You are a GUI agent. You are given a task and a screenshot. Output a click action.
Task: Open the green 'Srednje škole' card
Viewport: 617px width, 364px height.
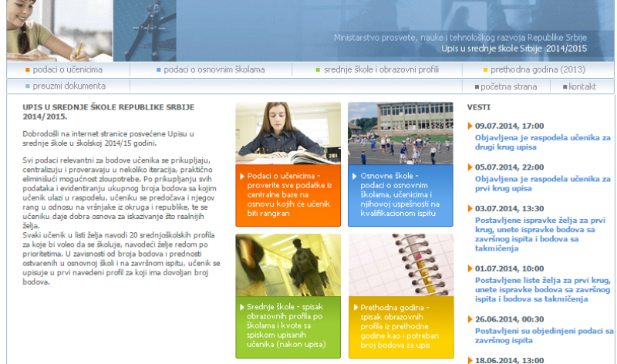pyautogui.click(x=288, y=327)
